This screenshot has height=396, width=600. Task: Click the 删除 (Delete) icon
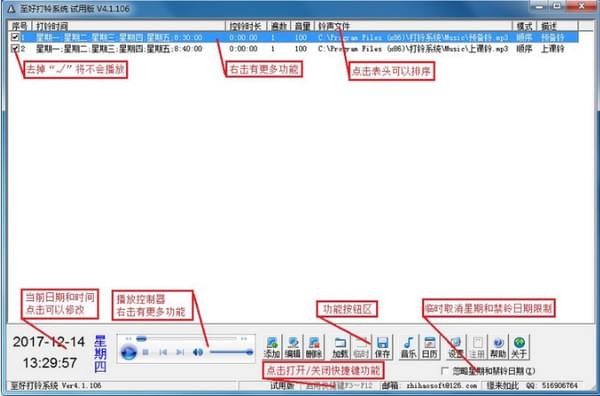point(314,347)
